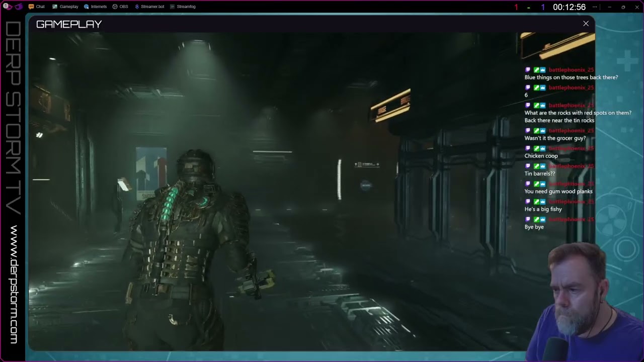
Task: Click 'You need gum wood planks' message
Action: [558, 192]
